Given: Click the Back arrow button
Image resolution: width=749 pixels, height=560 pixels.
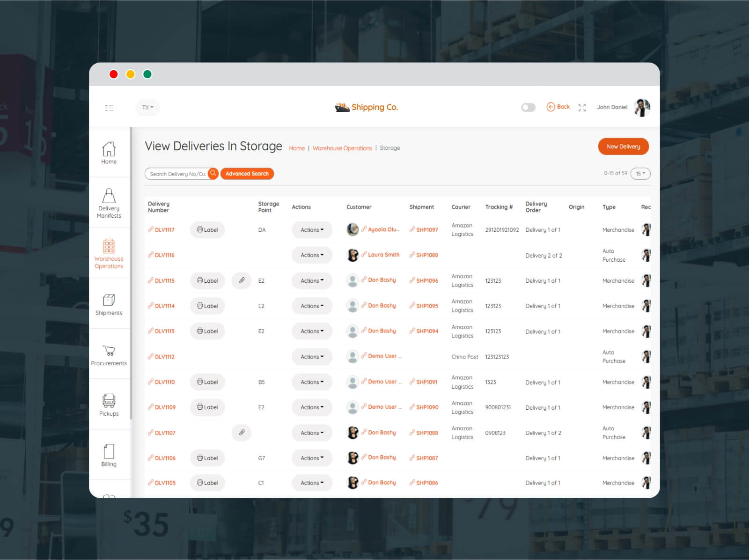Looking at the screenshot, I should point(558,107).
